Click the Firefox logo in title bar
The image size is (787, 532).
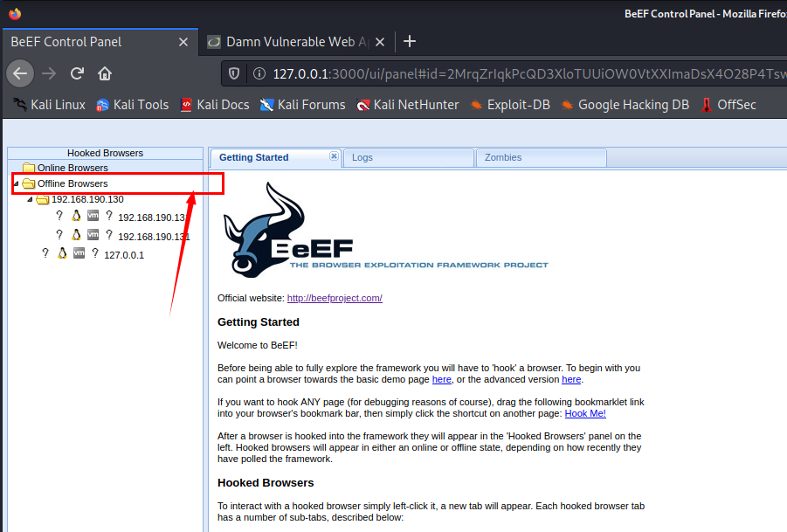coord(15,14)
